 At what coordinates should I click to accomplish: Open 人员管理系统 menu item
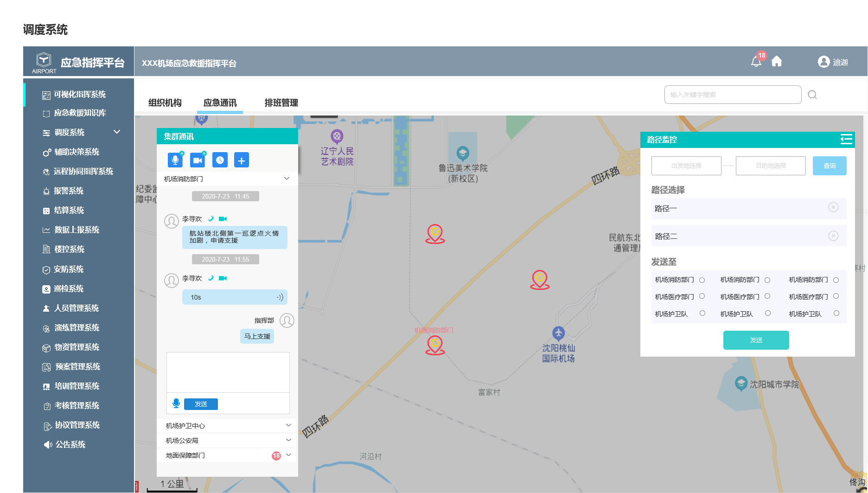tap(71, 308)
